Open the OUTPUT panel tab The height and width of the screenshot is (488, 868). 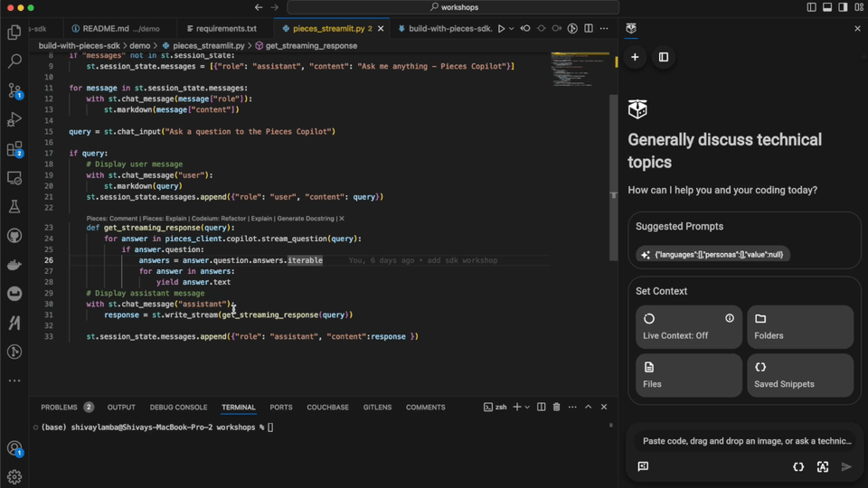[121, 408]
